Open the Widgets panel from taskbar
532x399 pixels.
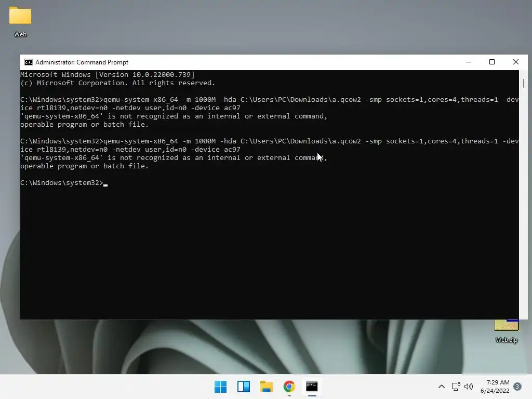pos(244,387)
